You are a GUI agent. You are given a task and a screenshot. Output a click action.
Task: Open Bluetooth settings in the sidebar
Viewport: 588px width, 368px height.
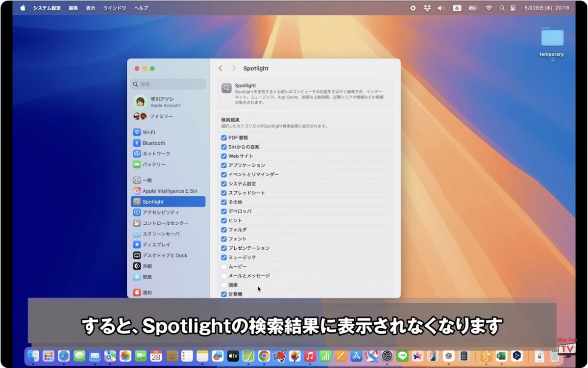pyautogui.click(x=168, y=143)
